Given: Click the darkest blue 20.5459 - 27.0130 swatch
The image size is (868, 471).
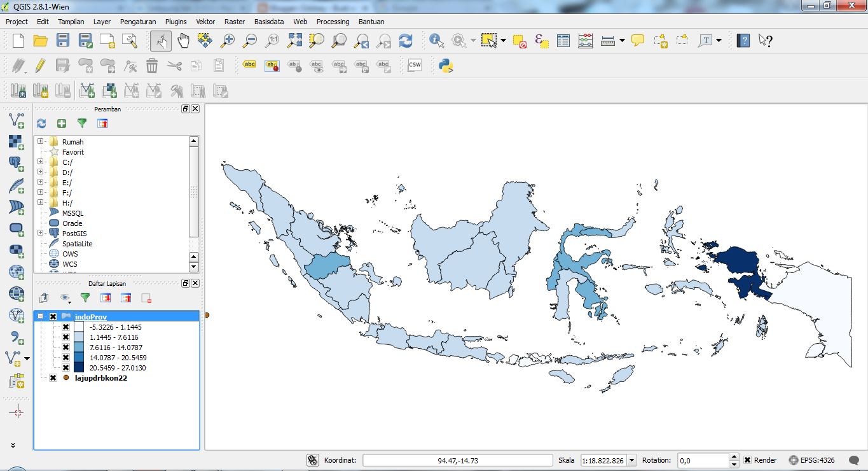Looking at the screenshot, I should tap(78, 368).
